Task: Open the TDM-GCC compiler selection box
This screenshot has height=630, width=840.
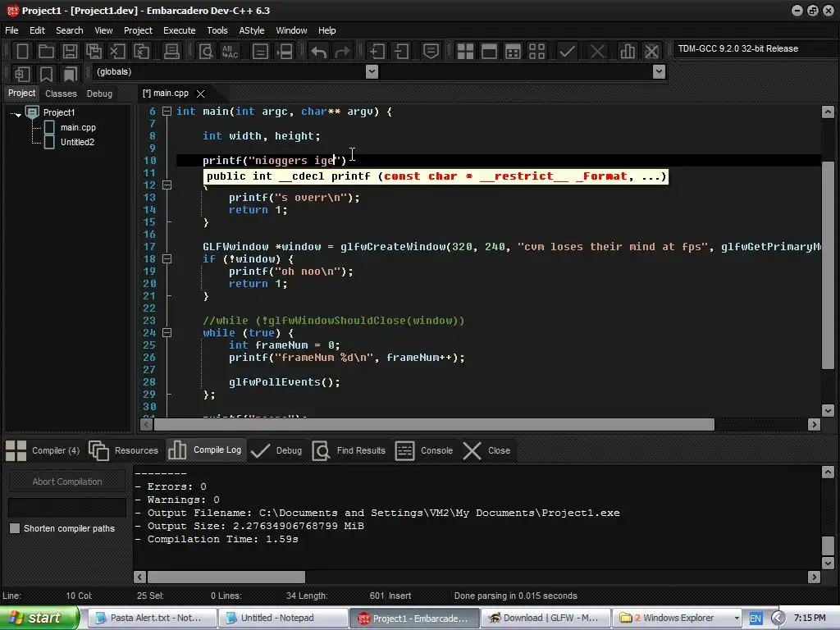Action: 756,48
